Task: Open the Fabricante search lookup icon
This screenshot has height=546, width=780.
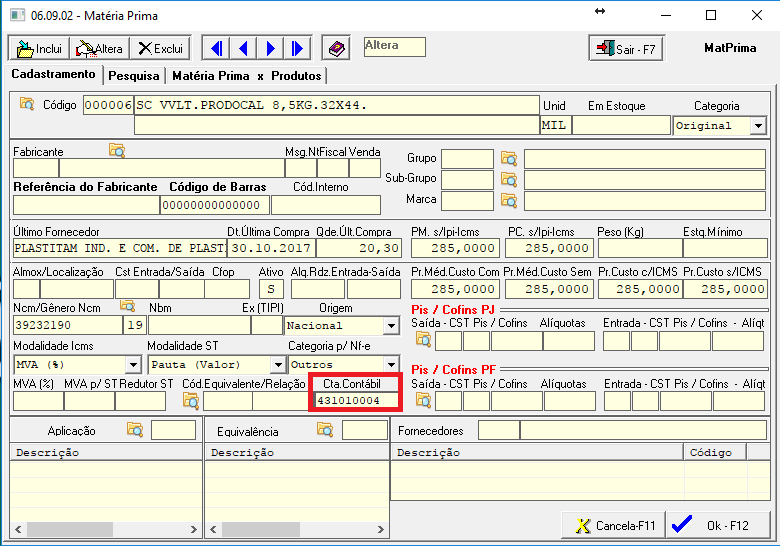Action: [x=117, y=151]
